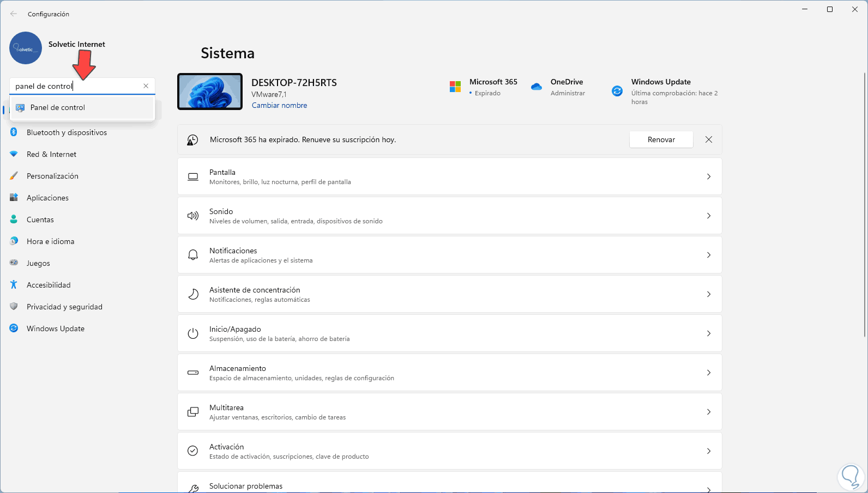Click the Windows Update sync icon in header
This screenshot has width=868, height=493.
pos(617,91)
